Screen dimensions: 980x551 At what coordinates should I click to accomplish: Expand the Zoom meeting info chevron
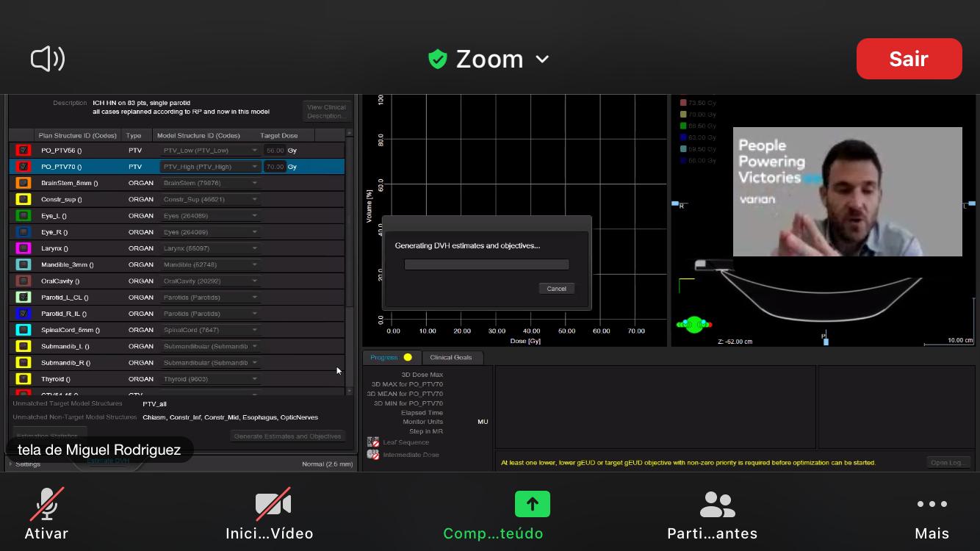542,60
